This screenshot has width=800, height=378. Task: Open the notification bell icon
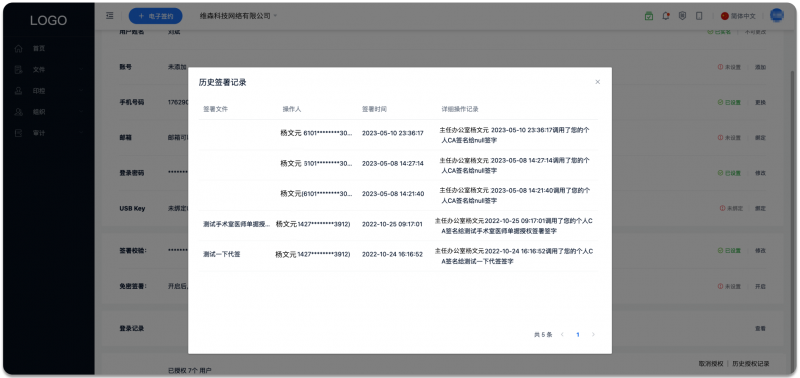tap(665, 16)
